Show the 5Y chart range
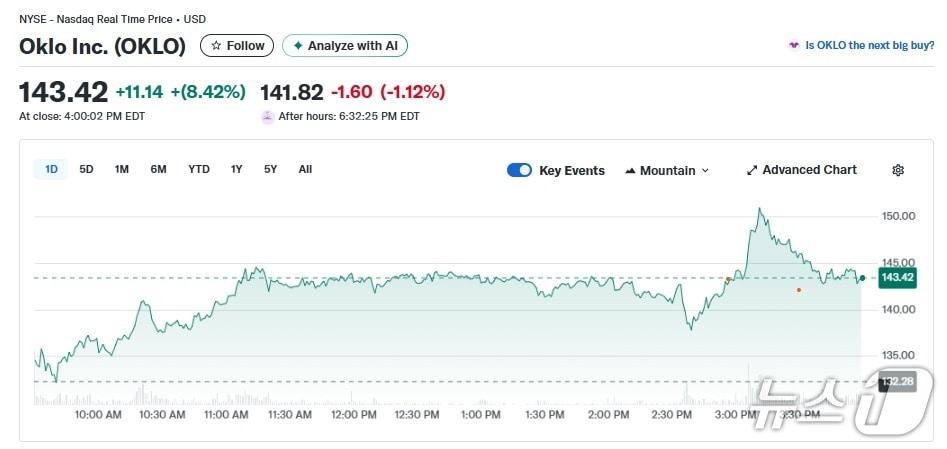 270,170
